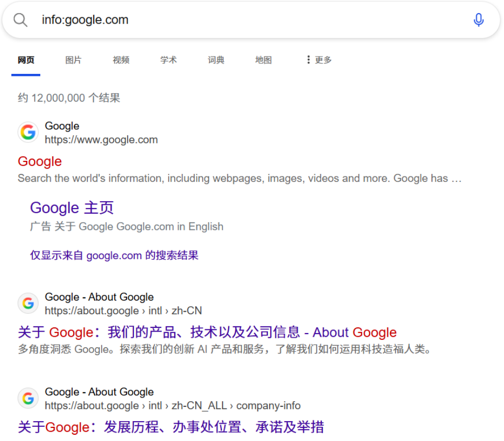Open the Google 主页 sitelink

(x=72, y=208)
